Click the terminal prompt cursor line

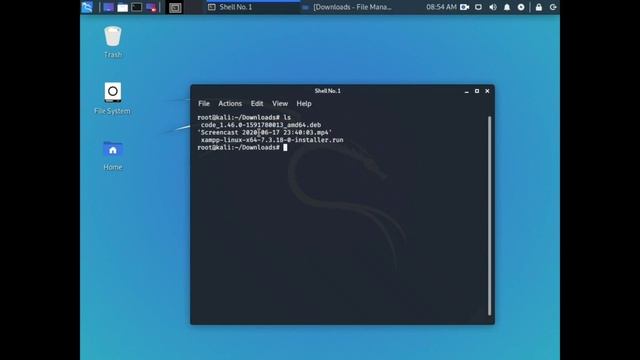(x=242, y=148)
